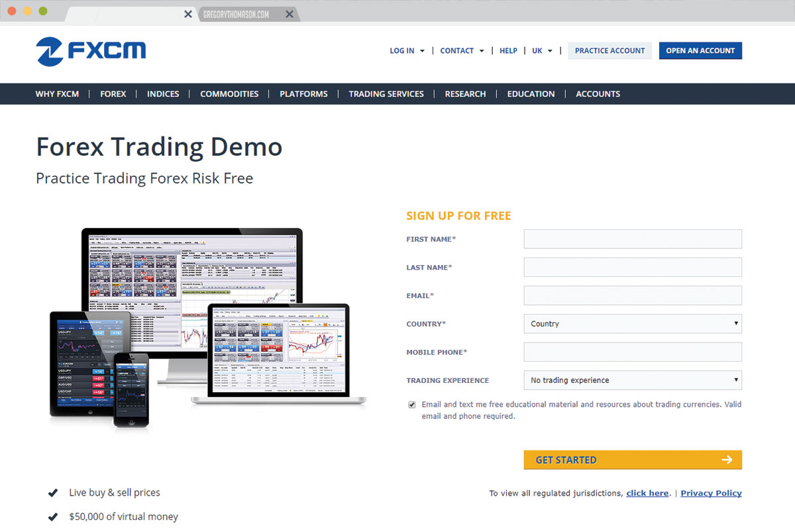Screen dimensions: 795x532
Task: Open the Country dropdown
Action: (633, 324)
